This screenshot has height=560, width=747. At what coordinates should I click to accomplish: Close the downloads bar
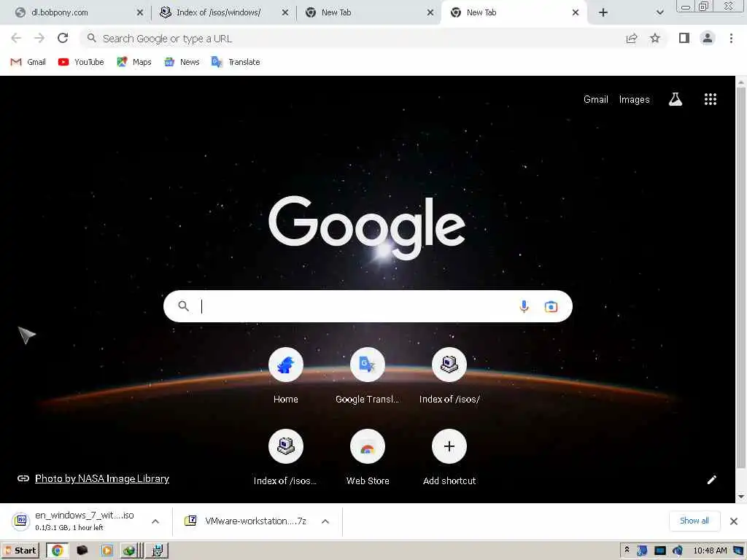tap(734, 521)
